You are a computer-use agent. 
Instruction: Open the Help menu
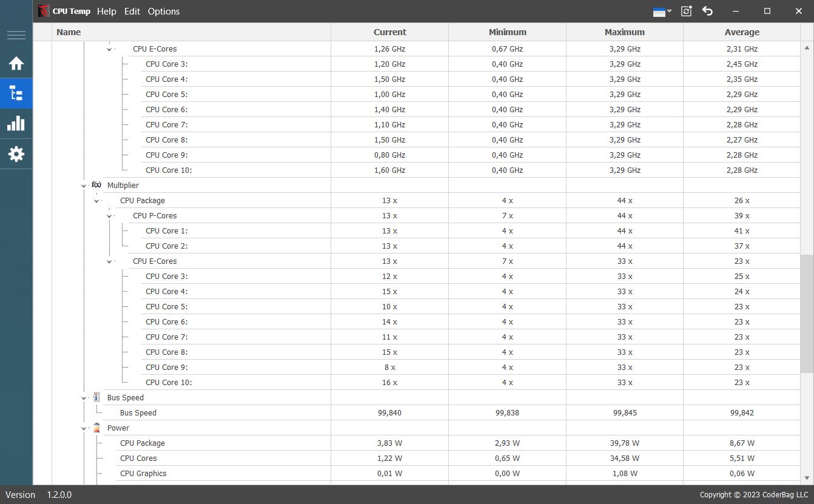(x=106, y=12)
